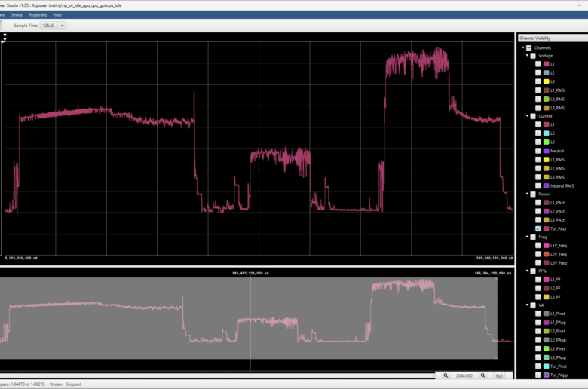Enable the L1_PAct channel checkbox
This screenshot has height=389, width=588.
click(x=538, y=203)
